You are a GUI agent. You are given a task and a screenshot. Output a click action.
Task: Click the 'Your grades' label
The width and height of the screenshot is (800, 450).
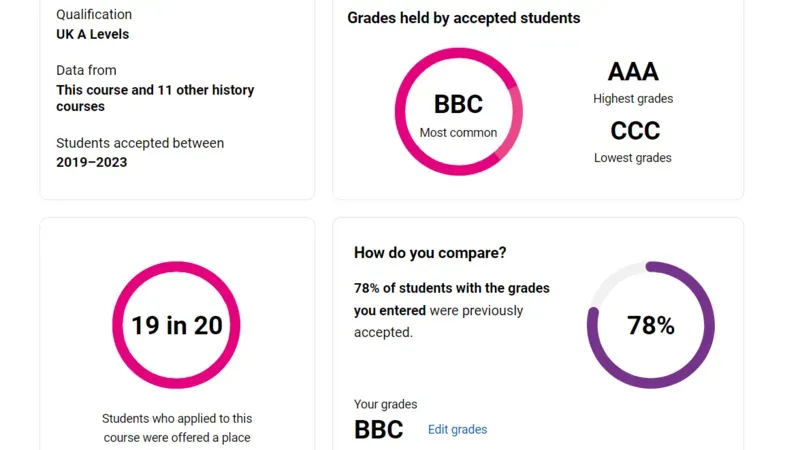click(385, 404)
